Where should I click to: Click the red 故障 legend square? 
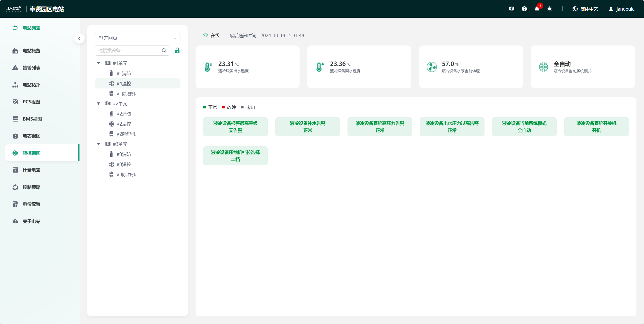point(223,107)
